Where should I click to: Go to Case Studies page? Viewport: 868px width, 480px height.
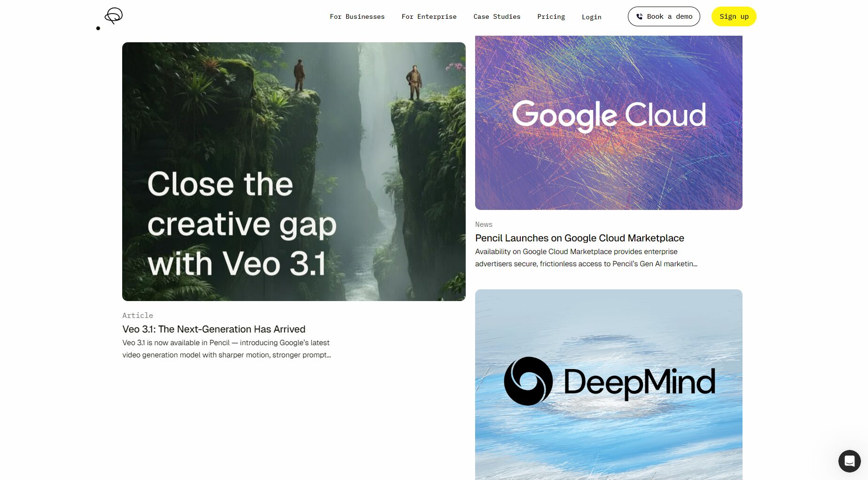[497, 16]
